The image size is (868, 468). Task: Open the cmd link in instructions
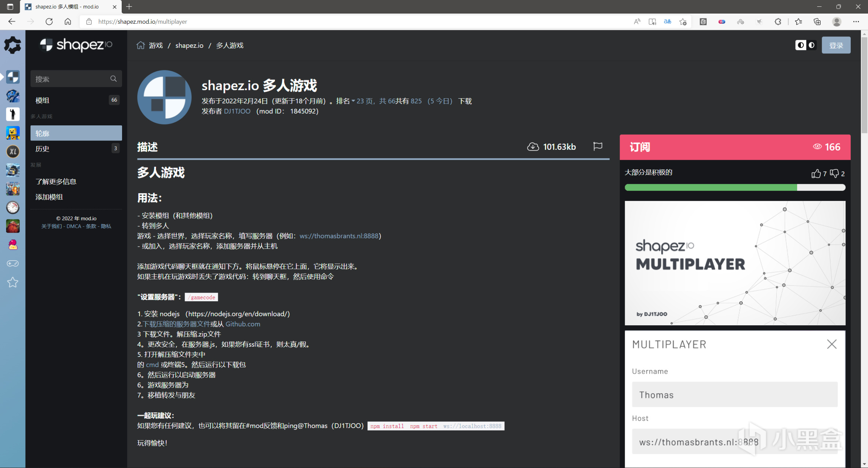click(x=152, y=364)
